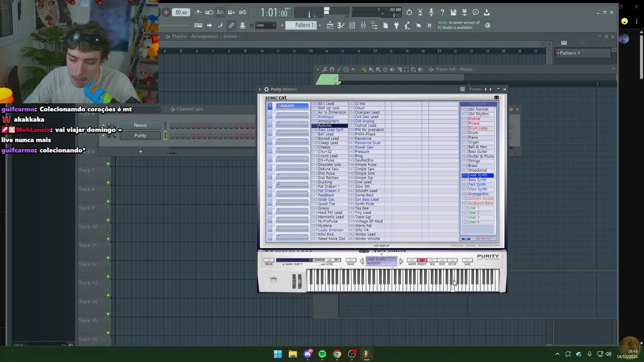Add a channel with plus button
644x362 pixels.
pyautogui.click(x=140, y=151)
